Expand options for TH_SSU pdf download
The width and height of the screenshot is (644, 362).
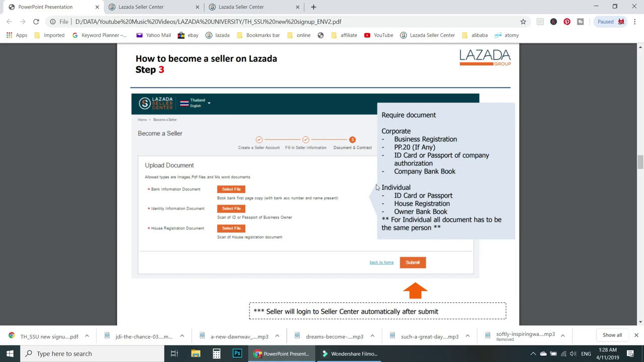pyautogui.click(x=87, y=335)
